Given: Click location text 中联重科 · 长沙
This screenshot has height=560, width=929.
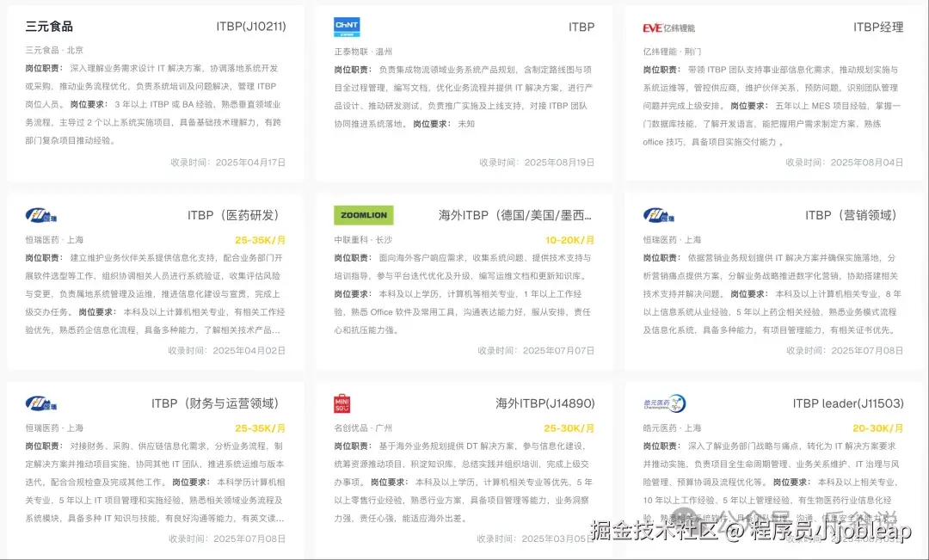Looking at the screenshot, I should (x=363, y=240).
